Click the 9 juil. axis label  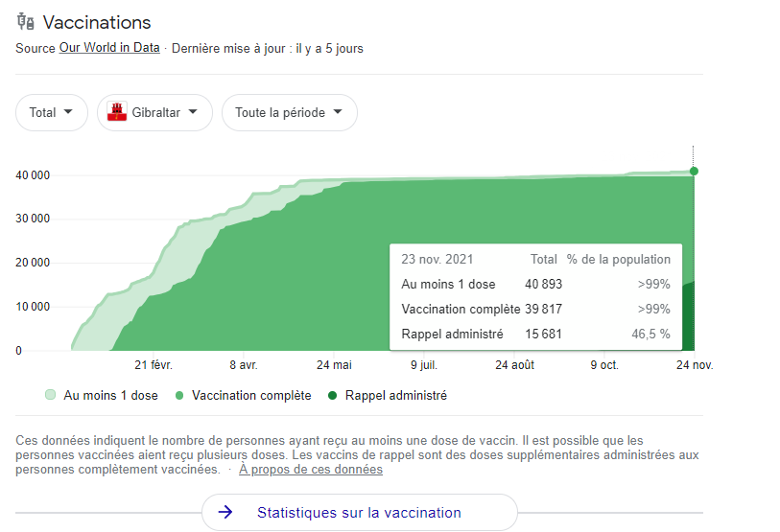point(424,365)
